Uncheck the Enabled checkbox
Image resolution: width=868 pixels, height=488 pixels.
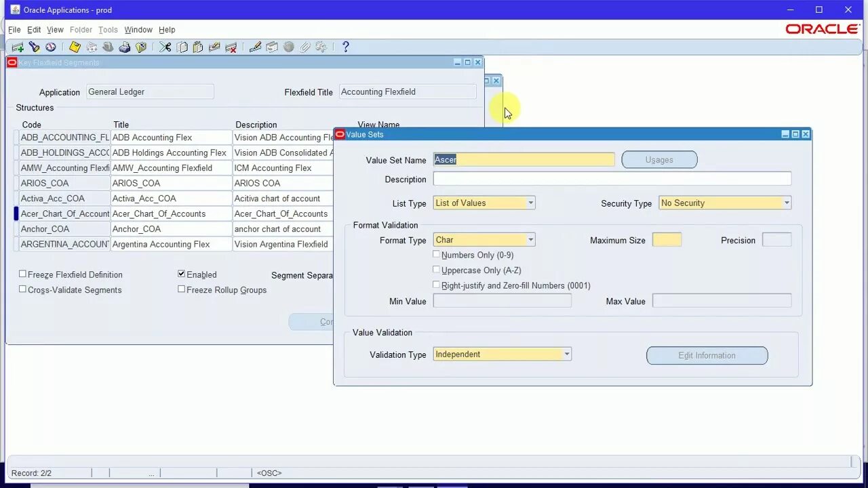[181, 274]
